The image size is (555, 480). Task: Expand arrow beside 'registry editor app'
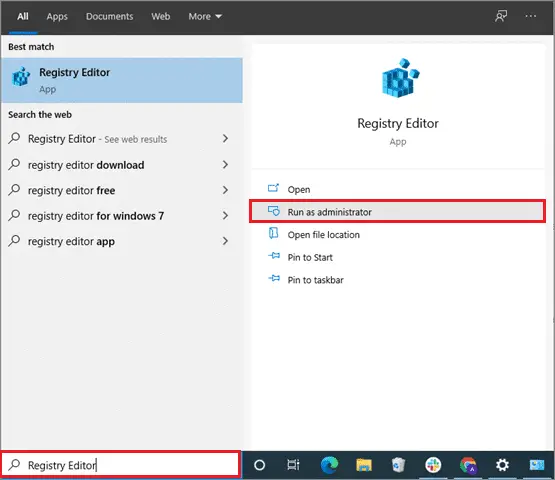tap(225, 241)
